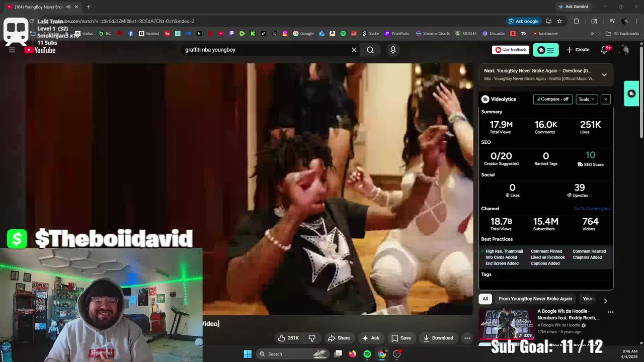Open A Boogie Wit da Hoodie channel

pyautogui.click(x=559, y=325)
